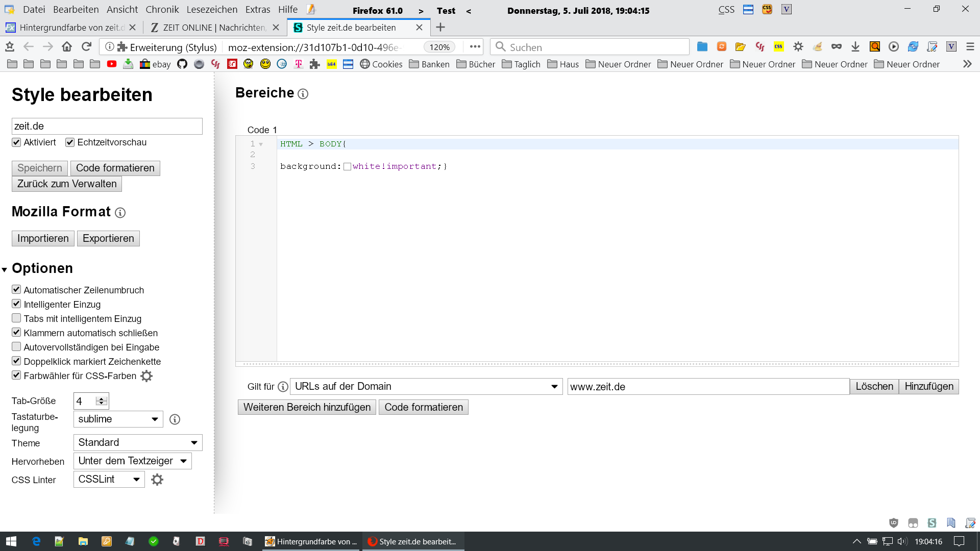Click the Exportieren button
Screen dimensions: 980x551
pos(108,238)
